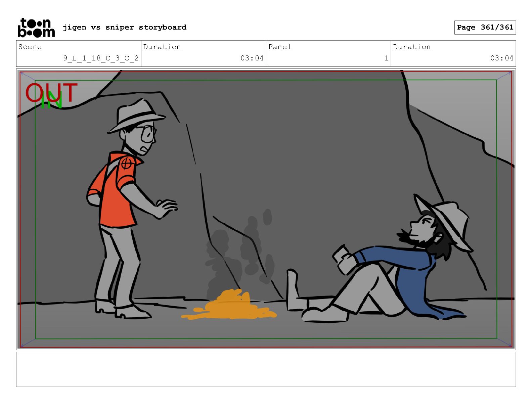
Task: Click the green "IN" camera marker text
Action: tap(51, 100)
